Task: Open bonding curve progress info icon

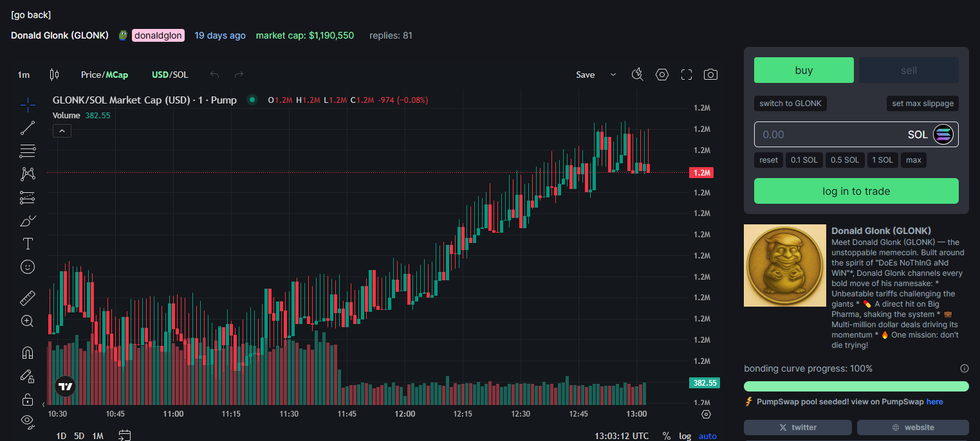Action: tap(964, 368)
